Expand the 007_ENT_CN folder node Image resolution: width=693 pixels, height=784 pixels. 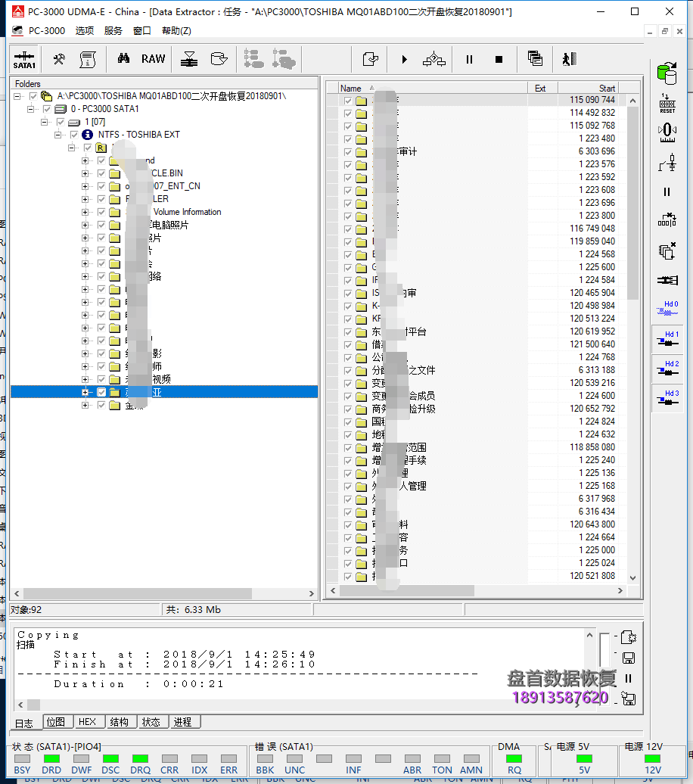(85, 186)
